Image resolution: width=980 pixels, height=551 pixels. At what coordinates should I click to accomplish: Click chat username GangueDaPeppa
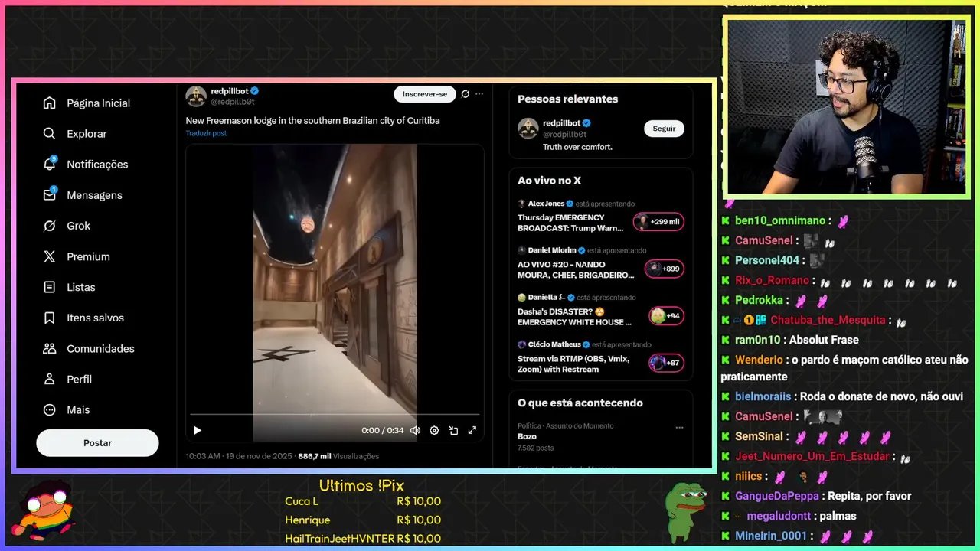tap(777, 496)
